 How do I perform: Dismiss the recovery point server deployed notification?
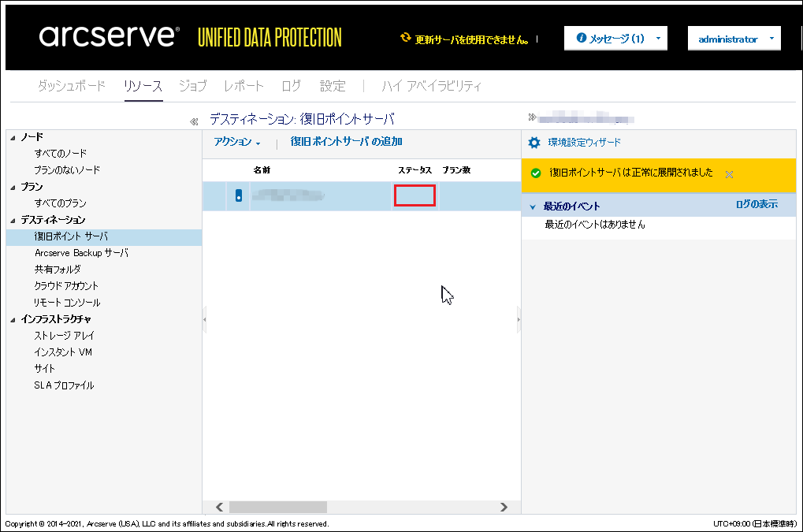729,174
